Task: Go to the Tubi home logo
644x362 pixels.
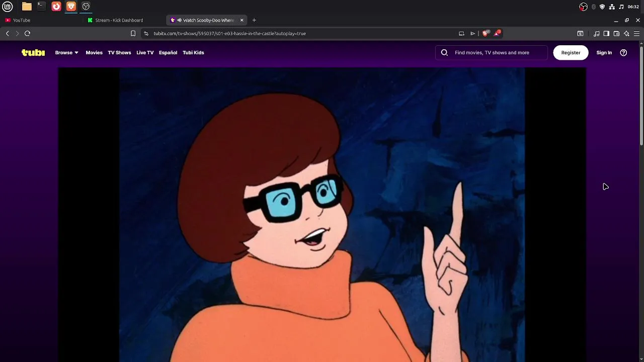Action: click(x=33, y=52)
